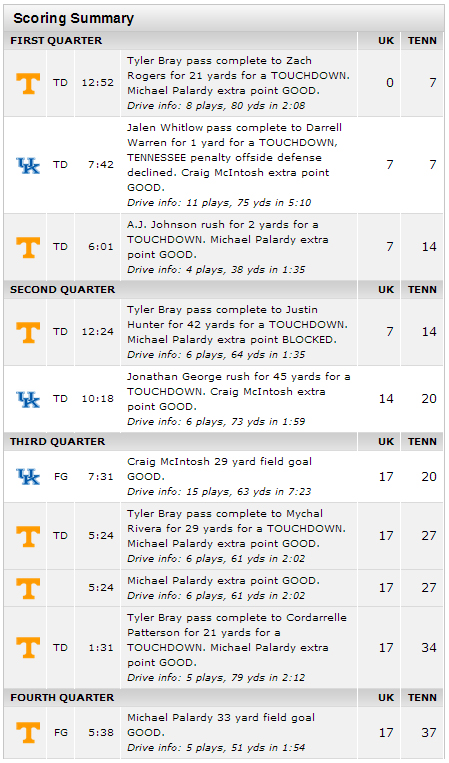This screenshot has width=449, height=763.
Task: Click the UK column header in fourth quarter
Action: point(386,698)
